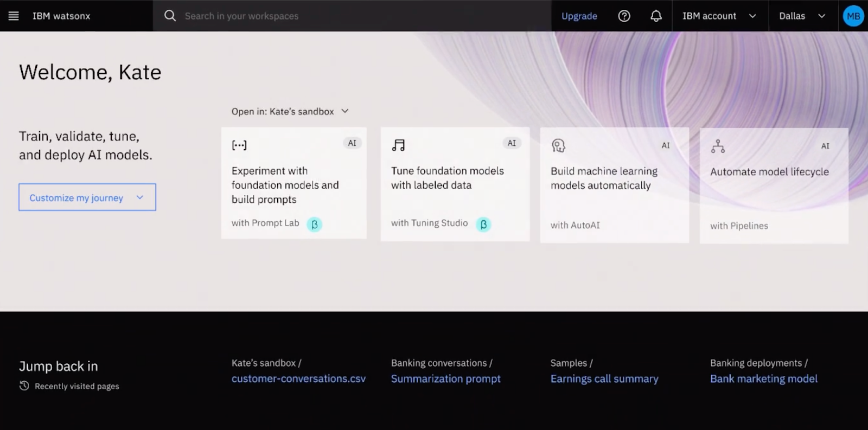Click the Pipelines hierarchy icon

pos(718,146)
